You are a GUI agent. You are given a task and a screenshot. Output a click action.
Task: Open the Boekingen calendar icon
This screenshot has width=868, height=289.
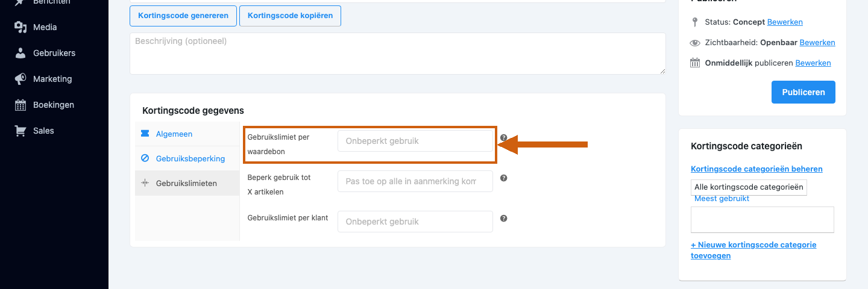click(x=20, y=105)
